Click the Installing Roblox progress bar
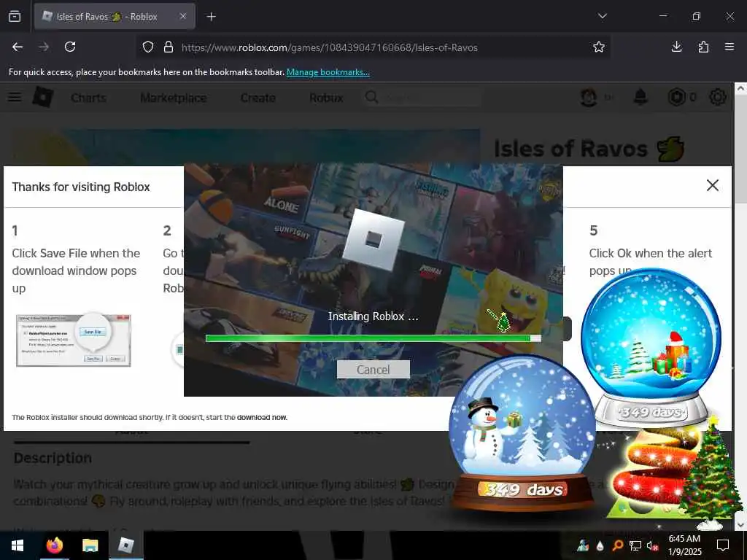The image size is (747, 560). pos(373,338)
